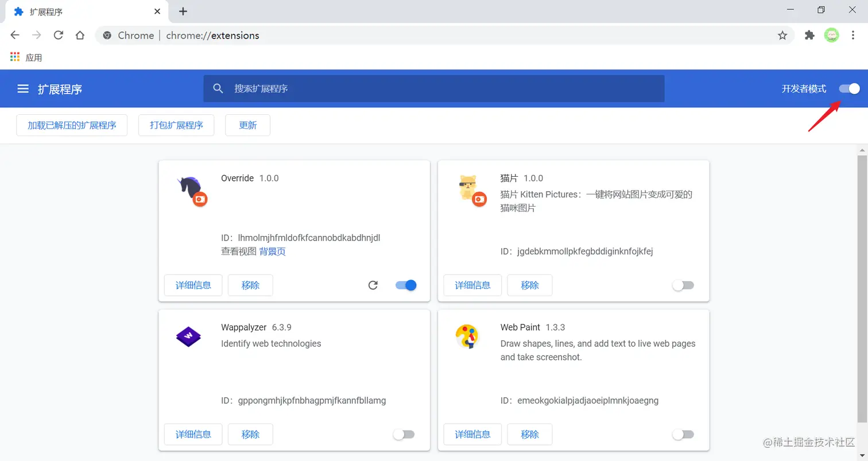Open the extensions puzzle icon in toolbar

(x=809, y=36)
